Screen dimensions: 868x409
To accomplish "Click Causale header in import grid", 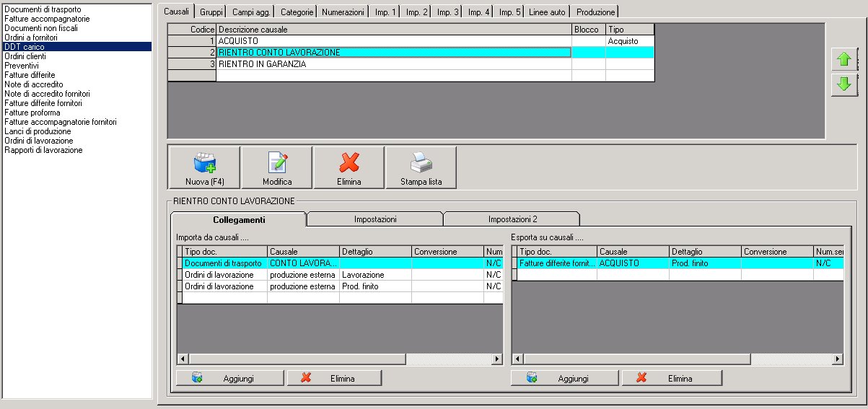I will point(303,252).
